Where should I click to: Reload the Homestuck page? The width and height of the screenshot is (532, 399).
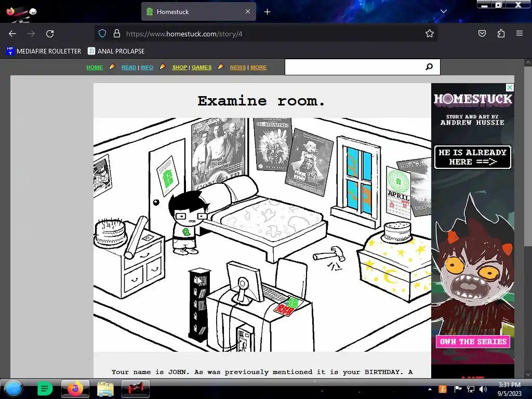pos(50,34)
